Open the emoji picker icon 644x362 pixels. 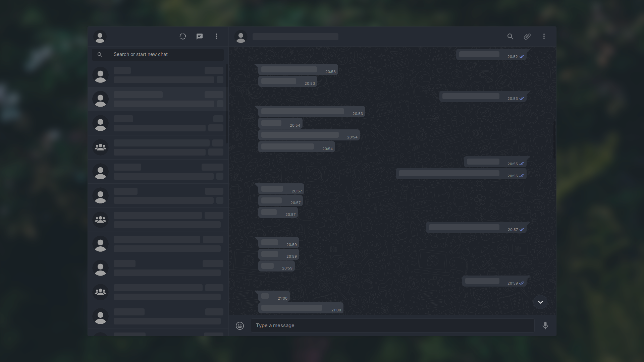click(x=240, y=325)
